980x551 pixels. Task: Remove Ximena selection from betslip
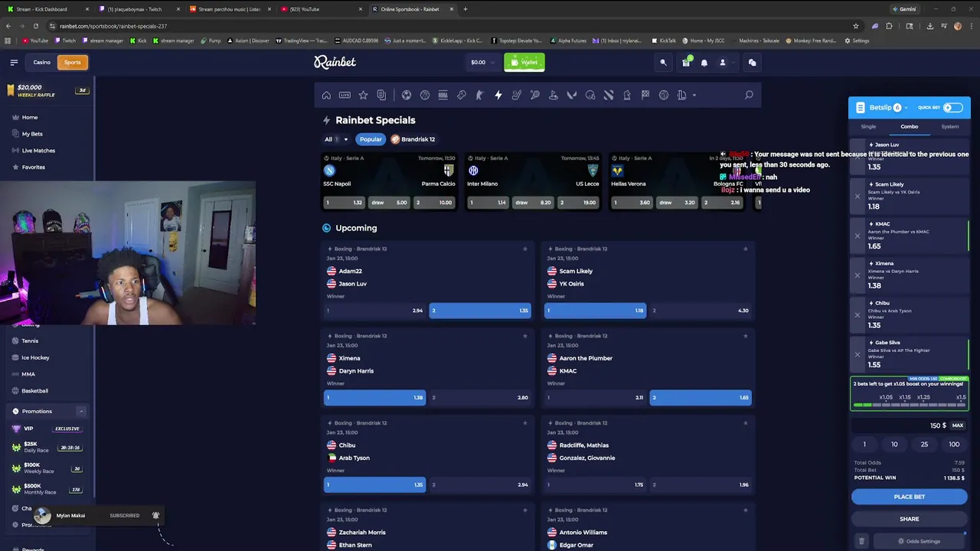point(857,275)
